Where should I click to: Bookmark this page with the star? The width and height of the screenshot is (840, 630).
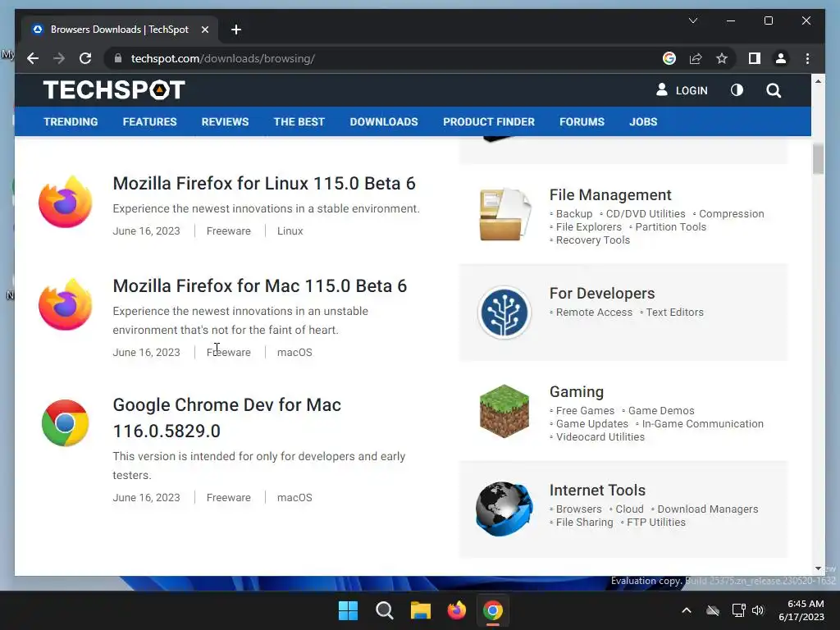pyautogui.click(x=722, y=58)
